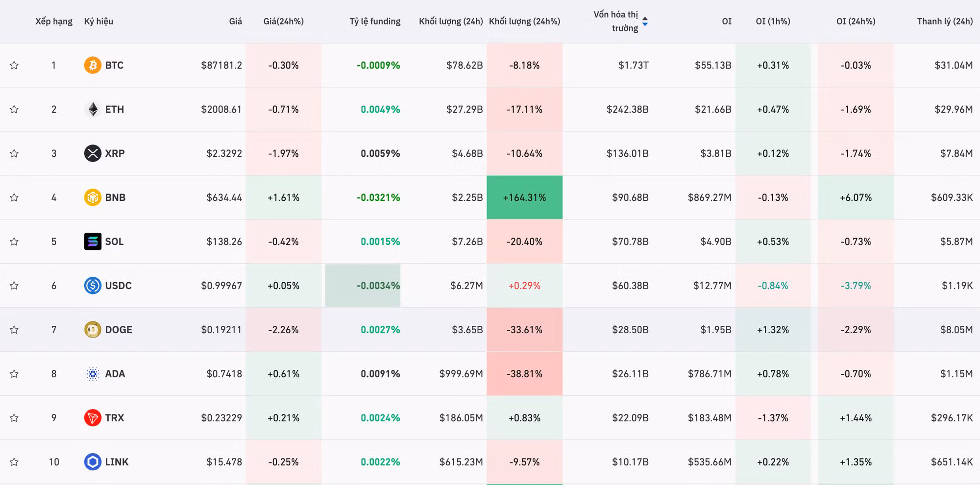Click the Solana coin logo
This screenshot has width=980, height=485.
pos(93,242)
